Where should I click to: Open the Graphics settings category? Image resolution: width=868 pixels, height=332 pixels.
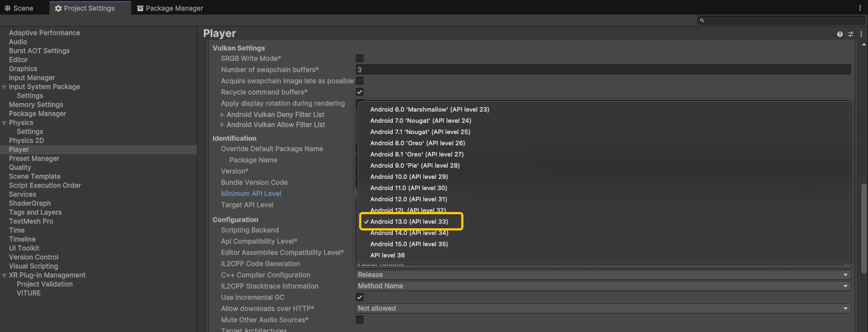pos(23,69)
